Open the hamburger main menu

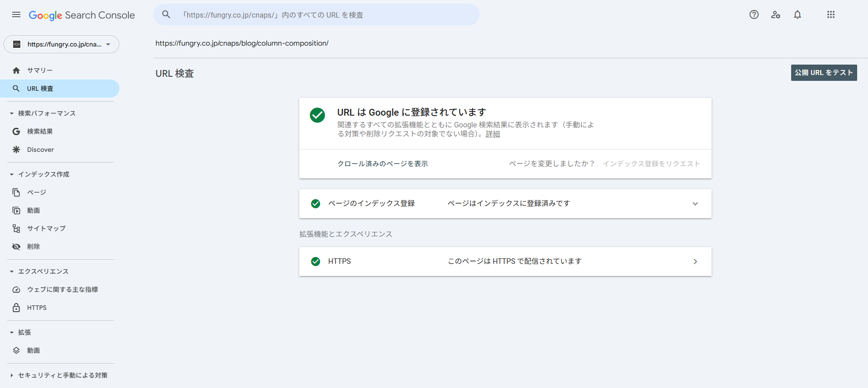pyautogui.click(x=16, y=14)
